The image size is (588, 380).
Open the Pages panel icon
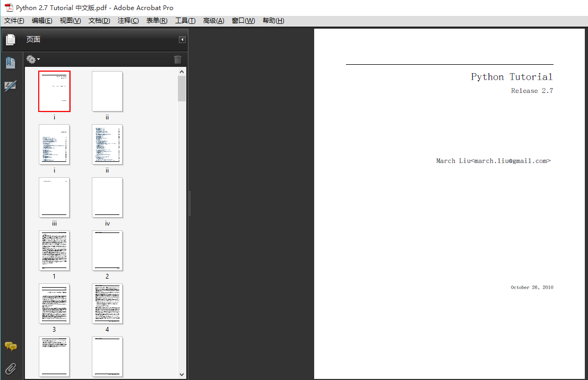[11, 39]
